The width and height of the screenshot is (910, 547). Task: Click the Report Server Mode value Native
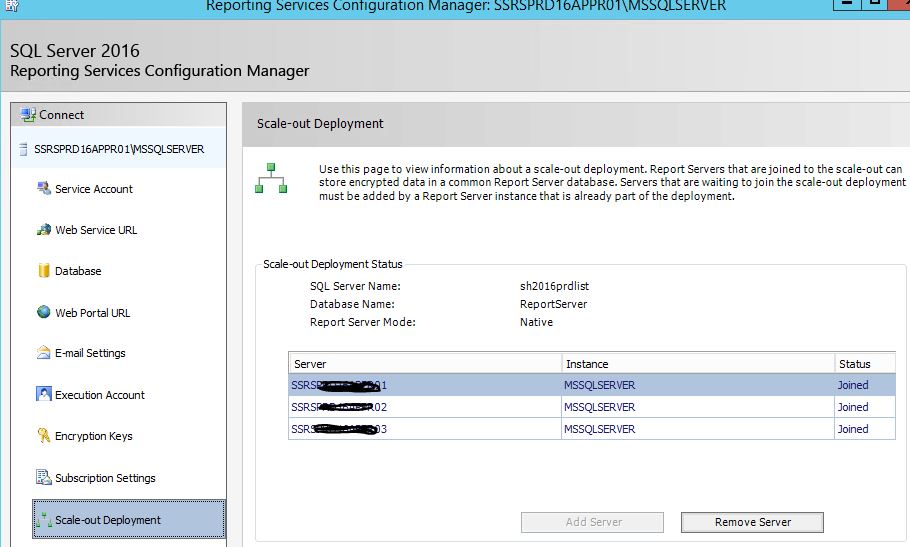click(536, 322)
